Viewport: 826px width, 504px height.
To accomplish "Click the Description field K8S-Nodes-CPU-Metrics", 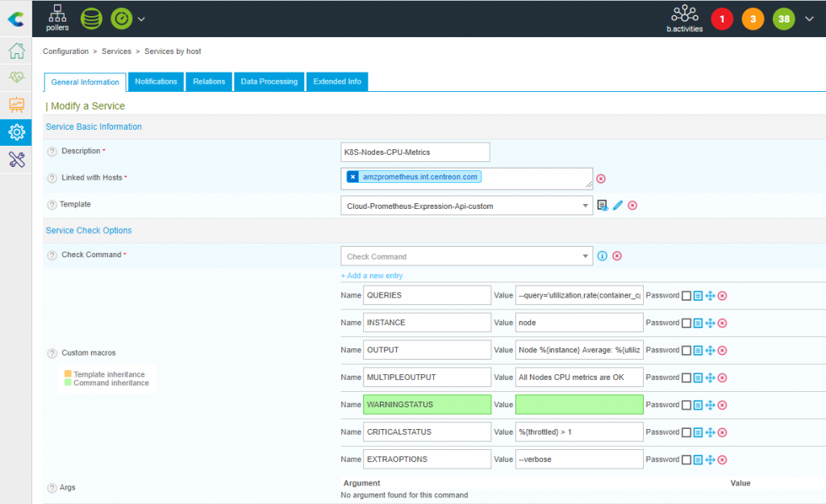I will (x=415, y=152).
